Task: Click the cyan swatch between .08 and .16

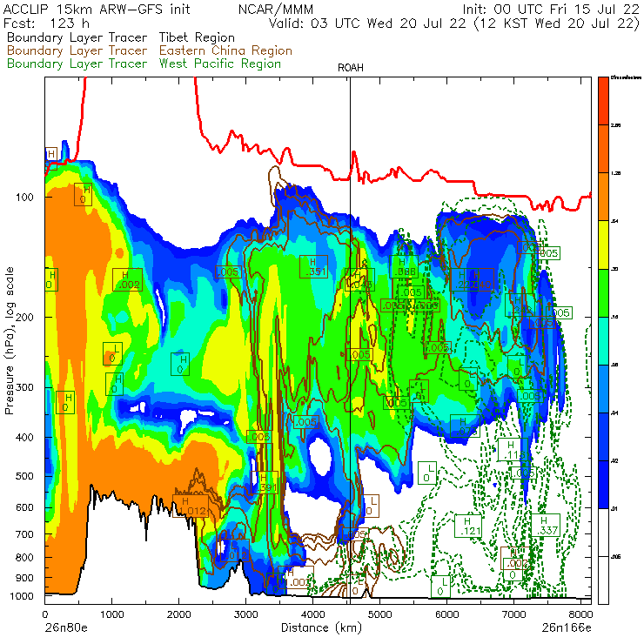Action: coord(603,340)
